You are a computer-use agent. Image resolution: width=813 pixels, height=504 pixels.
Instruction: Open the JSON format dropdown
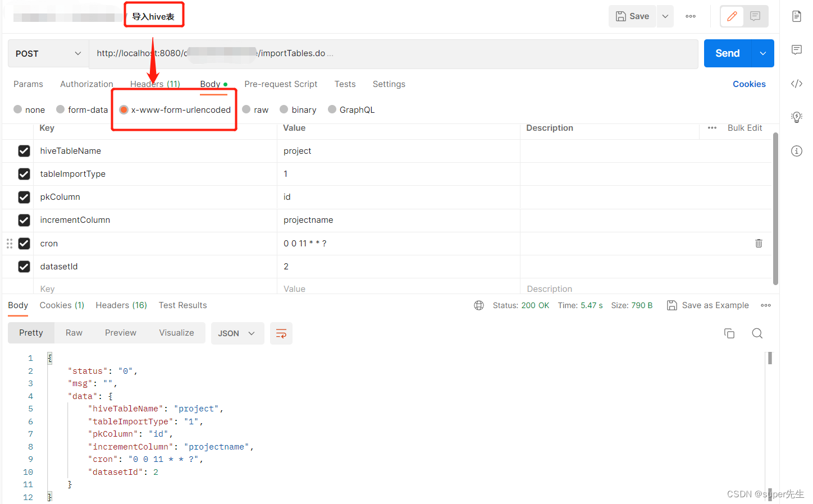[237, 333]
